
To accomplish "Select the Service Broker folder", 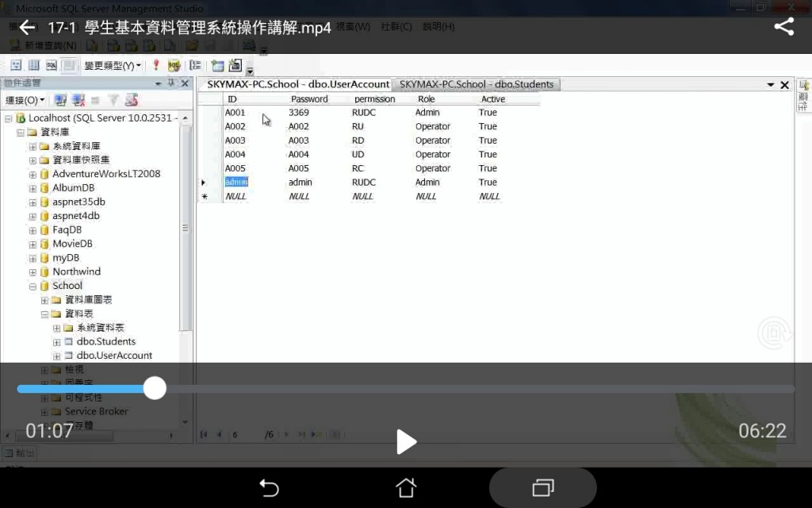I will pos(96,411).
